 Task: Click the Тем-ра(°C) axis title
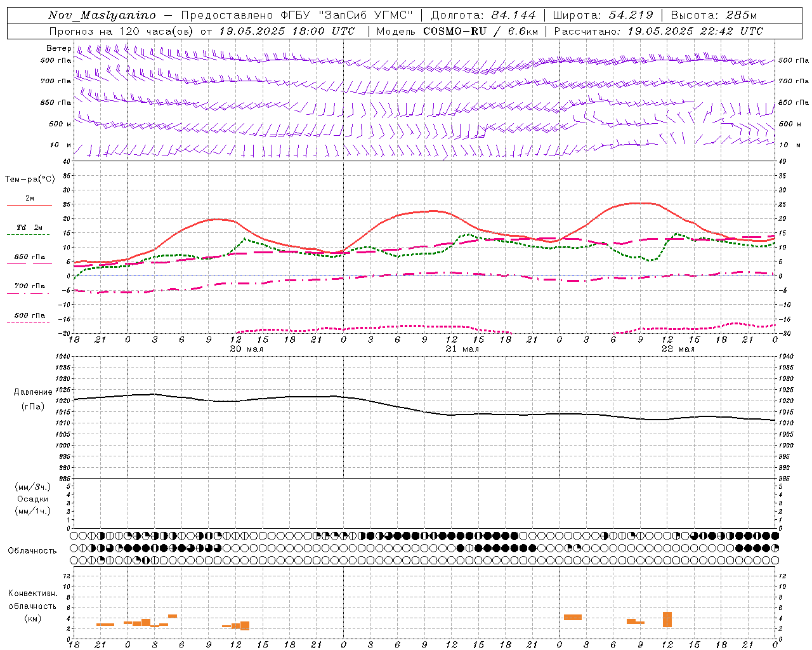[x=30, y=180]
